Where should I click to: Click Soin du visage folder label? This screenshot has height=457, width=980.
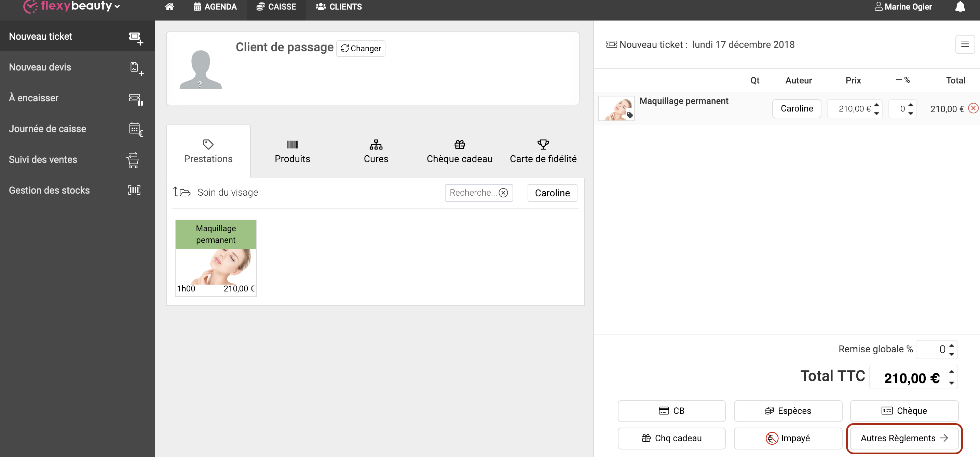coord(228,192)
